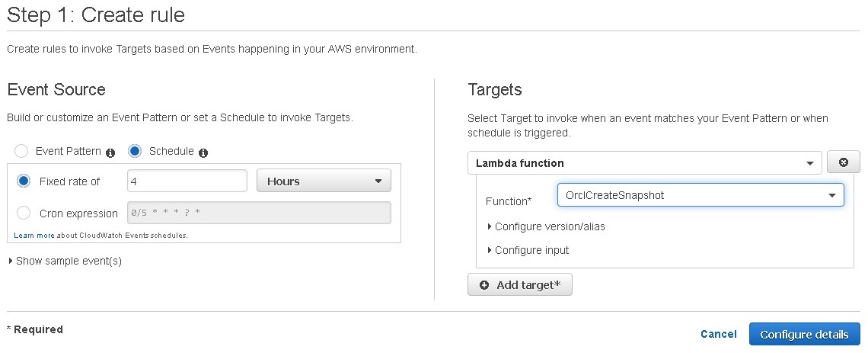Open the Hours unit dropdown
The width and height of the screenshot is (868, 353).
coord(324,181)
